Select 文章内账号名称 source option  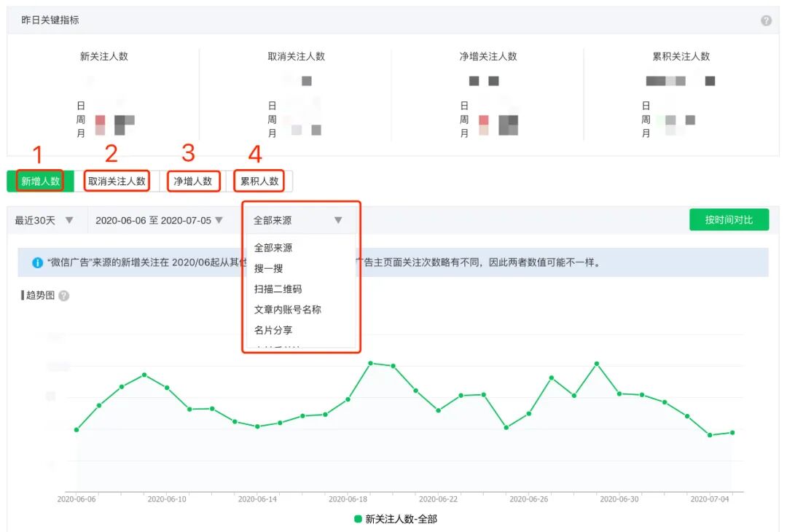click(x=287, y=309)
